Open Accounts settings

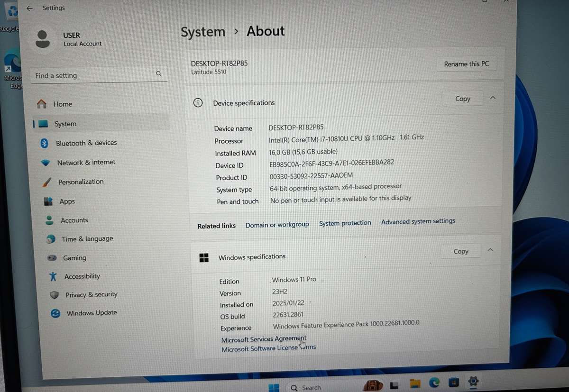pos(74,220)
